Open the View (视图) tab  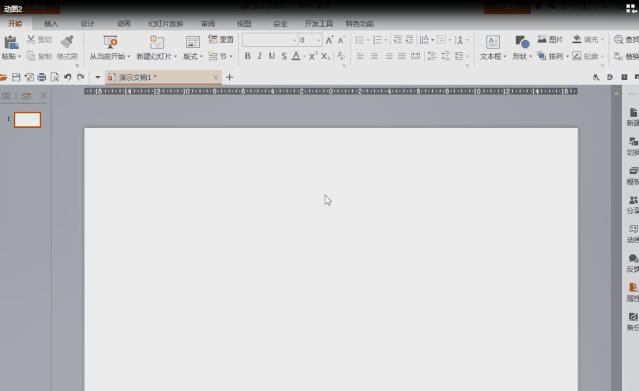click(244, 24)
